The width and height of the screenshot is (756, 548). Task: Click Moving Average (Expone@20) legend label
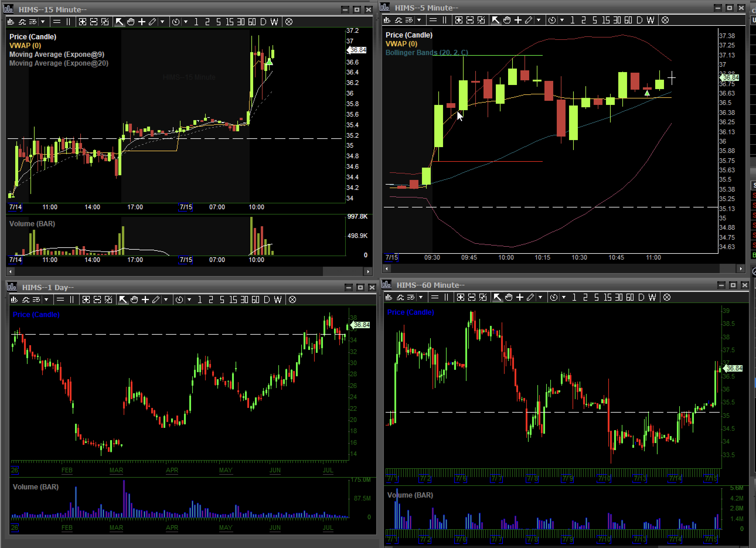(x=59, y=63)
